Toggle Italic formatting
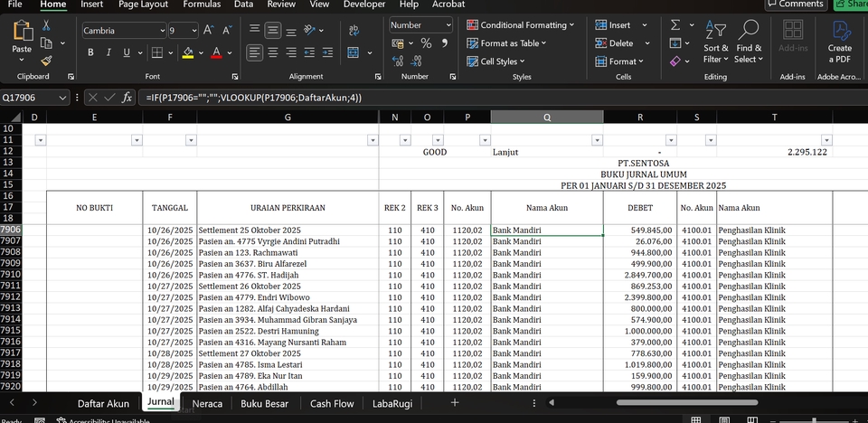868x423 pixels. (x=108, y=53)
